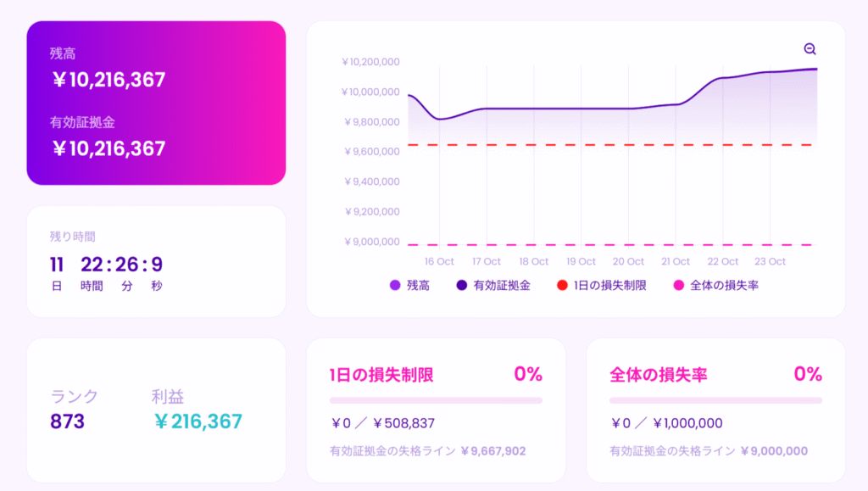The width and height of the screenshot is (868, 491).
Task: Toggle the 残高 legend series dot
Action: click(394, 286)
